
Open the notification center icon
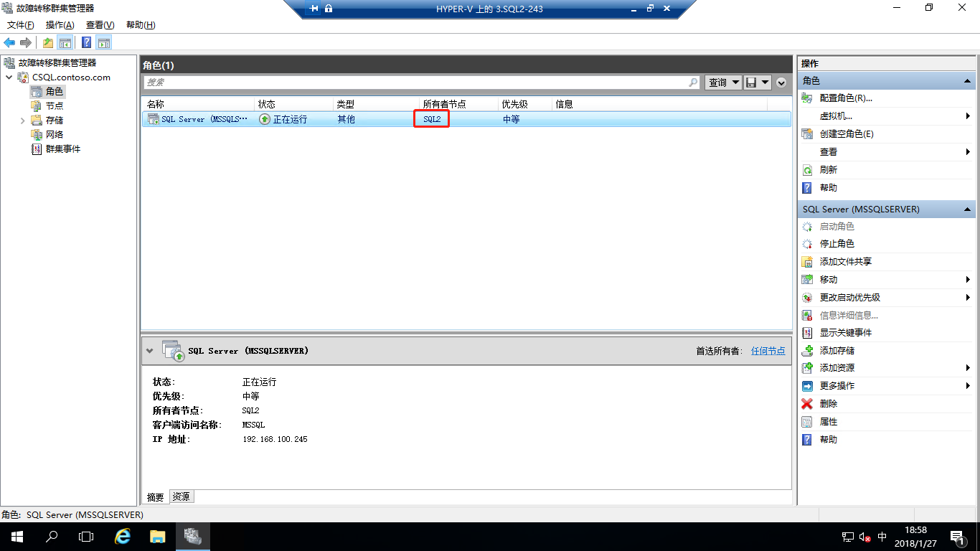tap(957, 537)
